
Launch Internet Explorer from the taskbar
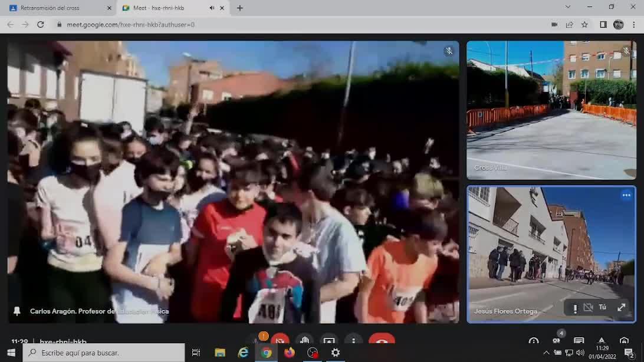(x=243, y=353)
